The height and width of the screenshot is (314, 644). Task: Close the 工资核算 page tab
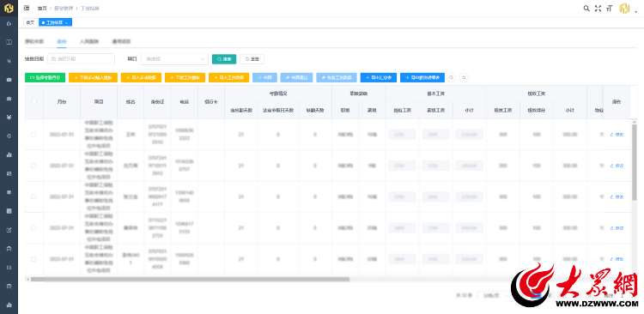coord(66,22)
